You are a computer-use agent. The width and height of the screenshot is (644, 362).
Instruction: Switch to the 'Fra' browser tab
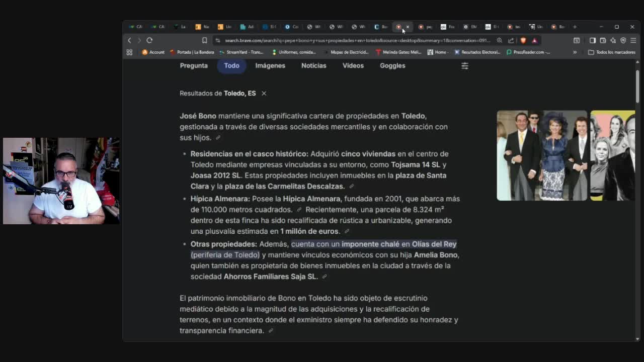pos(448,27)
